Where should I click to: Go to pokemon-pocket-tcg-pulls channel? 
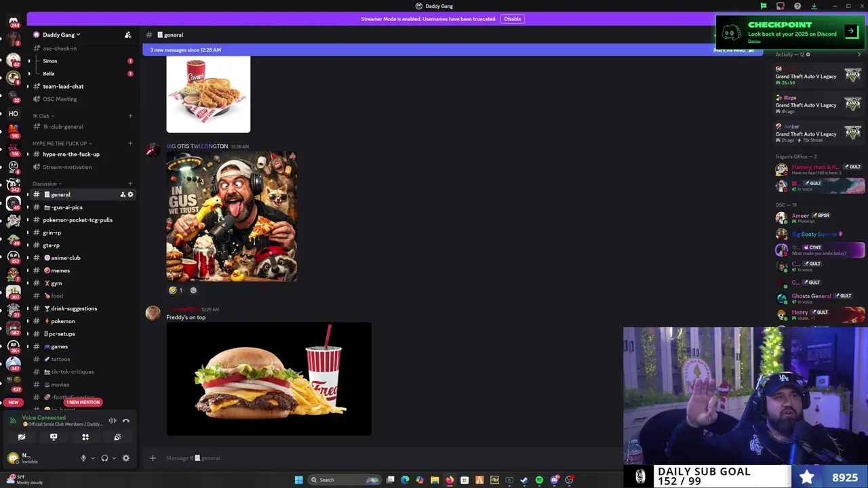point(81,220)
